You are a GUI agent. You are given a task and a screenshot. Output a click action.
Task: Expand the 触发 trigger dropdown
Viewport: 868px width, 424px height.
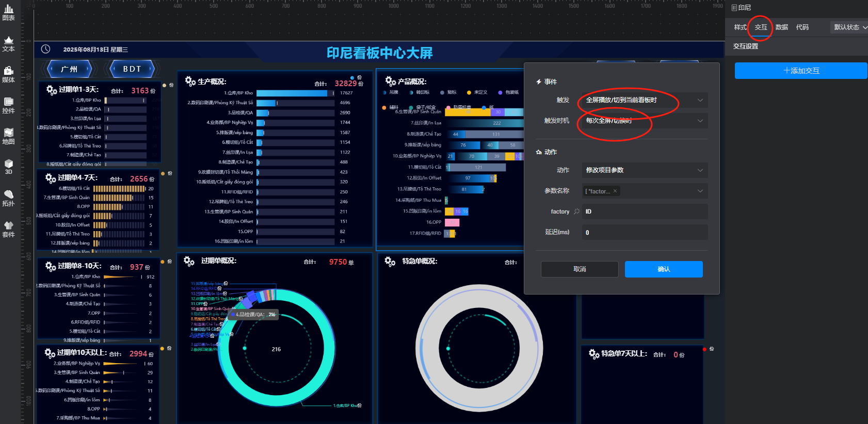[645, 100]
